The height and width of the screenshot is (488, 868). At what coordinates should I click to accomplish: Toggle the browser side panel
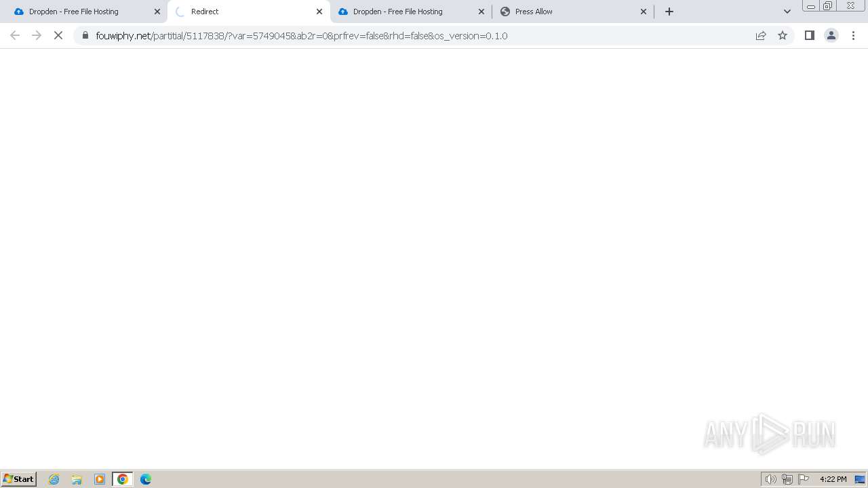click(809, 35)
